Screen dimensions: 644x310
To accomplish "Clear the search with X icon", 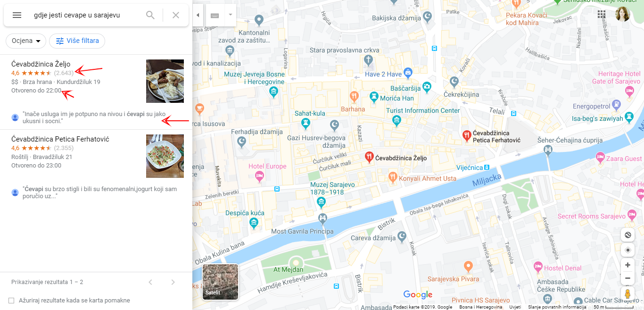I will (176, 15).
